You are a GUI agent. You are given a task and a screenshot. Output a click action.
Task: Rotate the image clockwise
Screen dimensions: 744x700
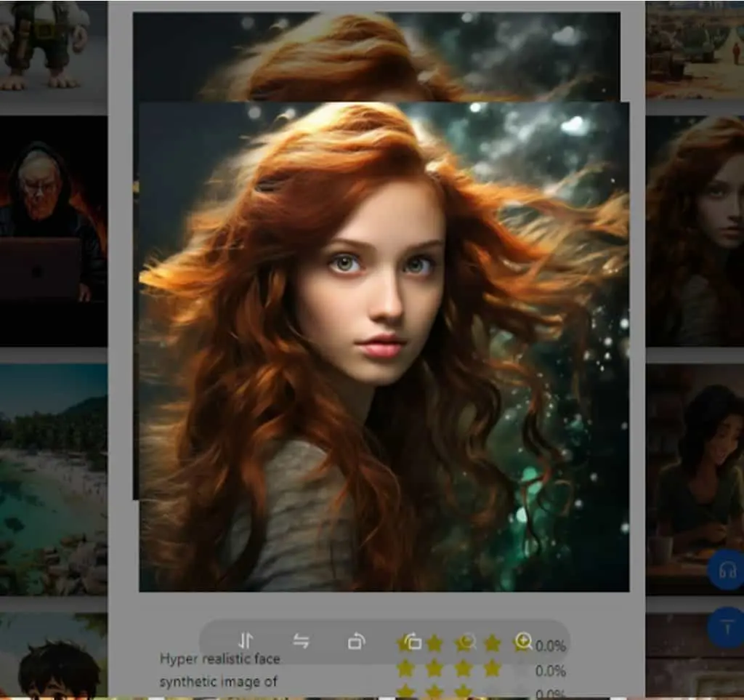coord(356,642)
